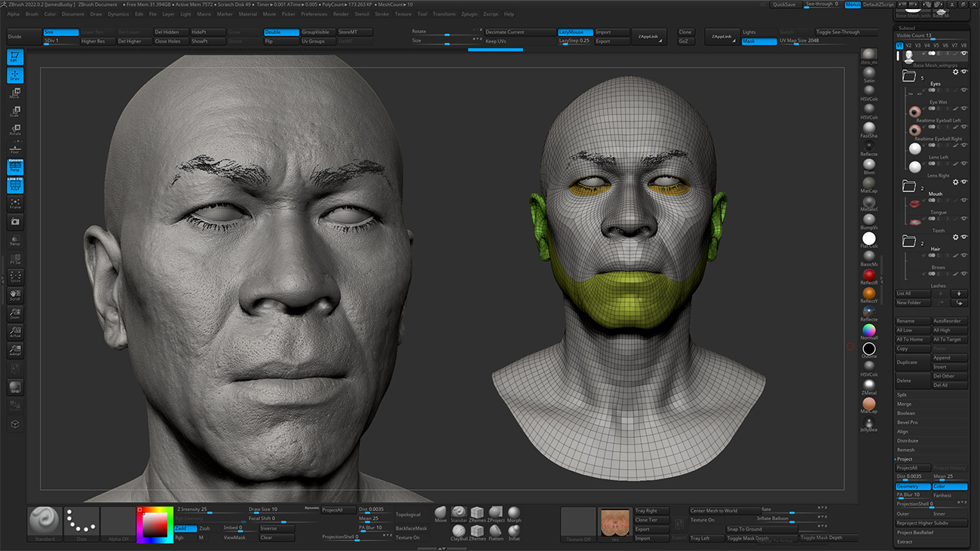Select the ClayBuildup brush icon
This screenshot has height=551, width=980.
[459, 533]
